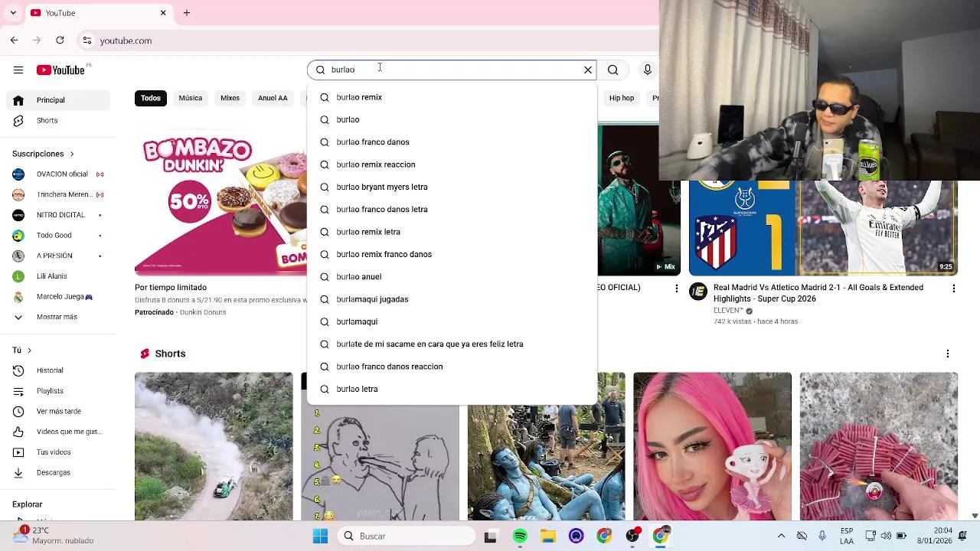Screen dimensions: 980x551
Task: Choose suggestion burlao remix reaccion
Action: click(452, 165)
